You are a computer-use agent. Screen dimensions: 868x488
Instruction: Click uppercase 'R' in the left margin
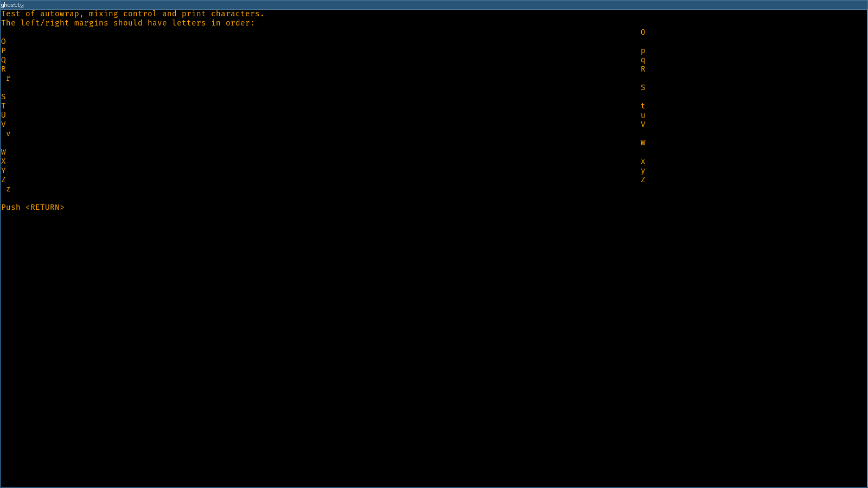[x=3, y=69]
